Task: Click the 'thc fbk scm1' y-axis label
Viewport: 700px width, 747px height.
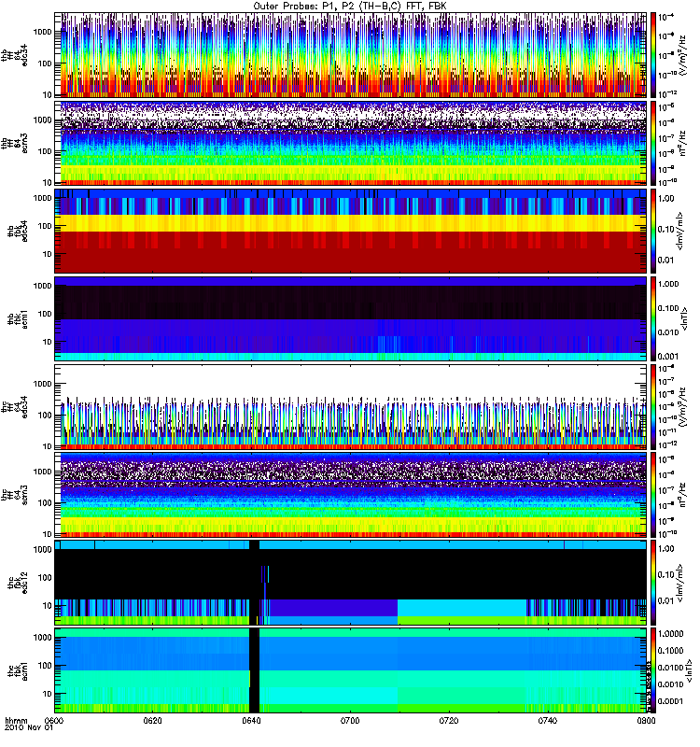Action: pyautogui.click(x=18, y=670)
